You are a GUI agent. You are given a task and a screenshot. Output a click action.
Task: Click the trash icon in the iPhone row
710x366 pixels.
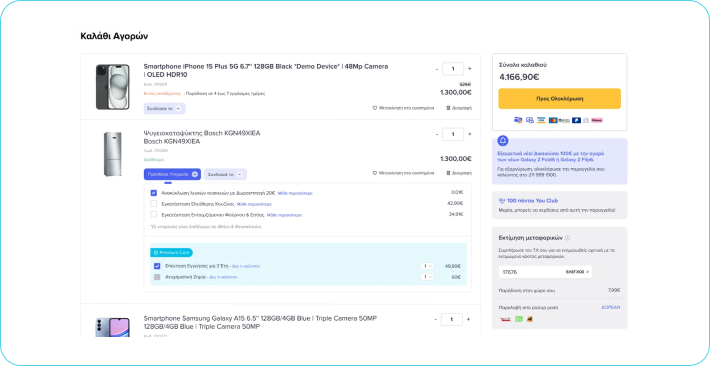[x=448, y=108]
